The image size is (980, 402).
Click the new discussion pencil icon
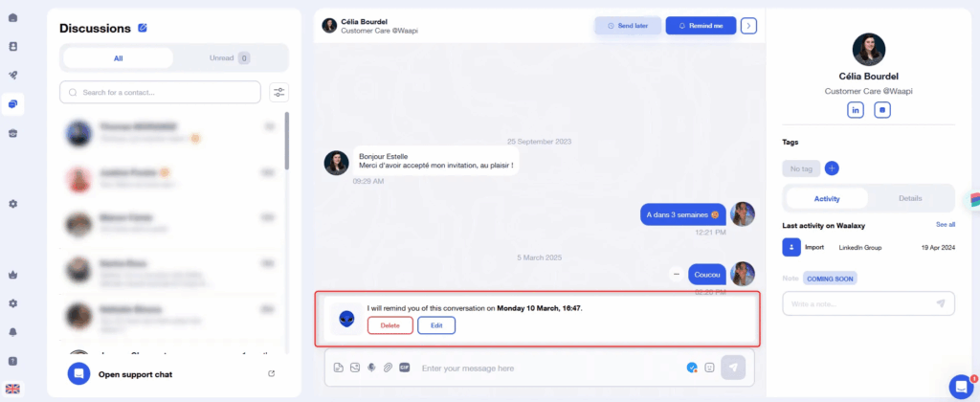click(x=143, y=28)
